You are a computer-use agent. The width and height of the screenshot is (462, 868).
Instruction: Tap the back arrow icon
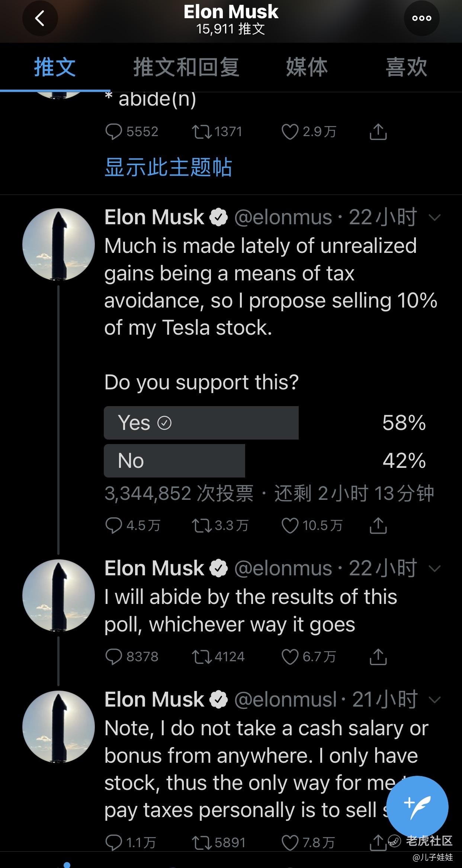[40, 18]
